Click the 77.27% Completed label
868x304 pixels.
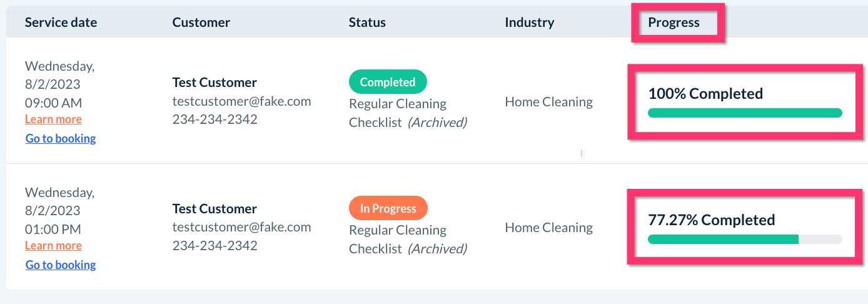click(711, 220)
